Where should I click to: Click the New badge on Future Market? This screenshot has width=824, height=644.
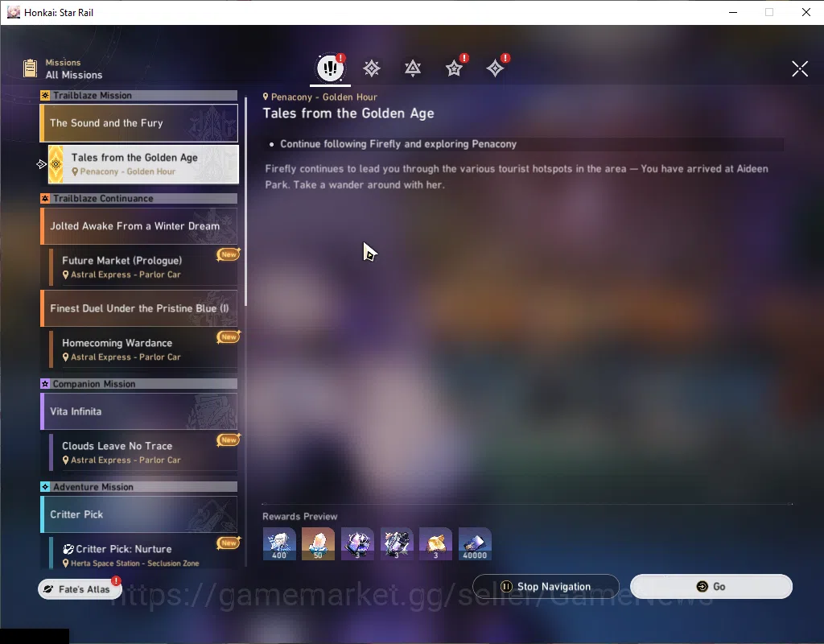click(229, 254)
